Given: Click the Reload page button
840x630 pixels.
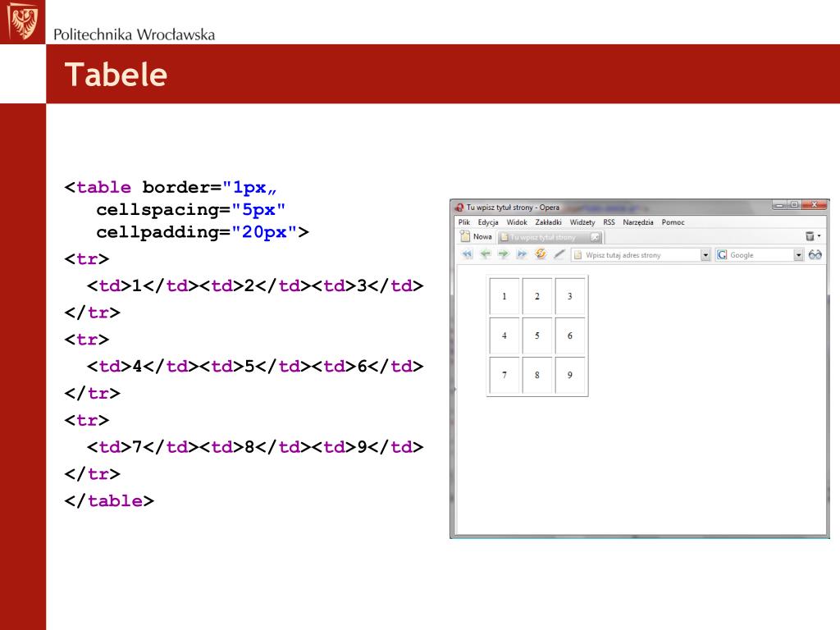Looking at the screenshot, I should (x=541, y=254).
